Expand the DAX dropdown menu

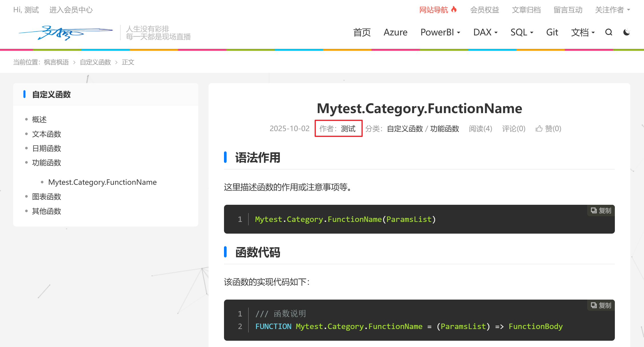485,32
